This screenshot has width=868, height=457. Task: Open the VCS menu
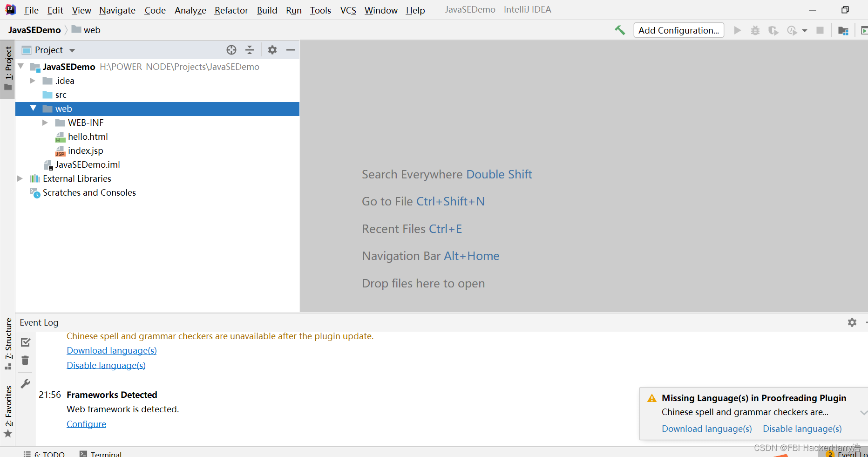tap(348, 10)
